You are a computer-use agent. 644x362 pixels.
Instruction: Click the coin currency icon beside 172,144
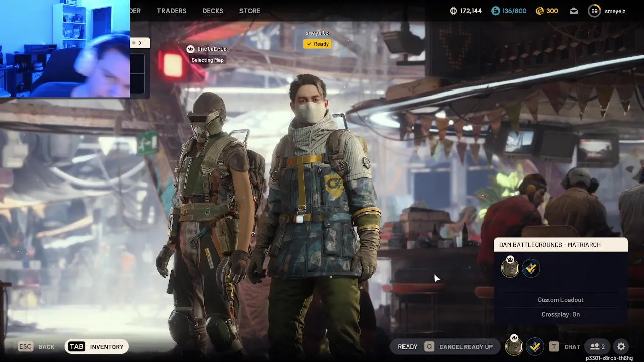pyautogui.click(x=453, y=11)
